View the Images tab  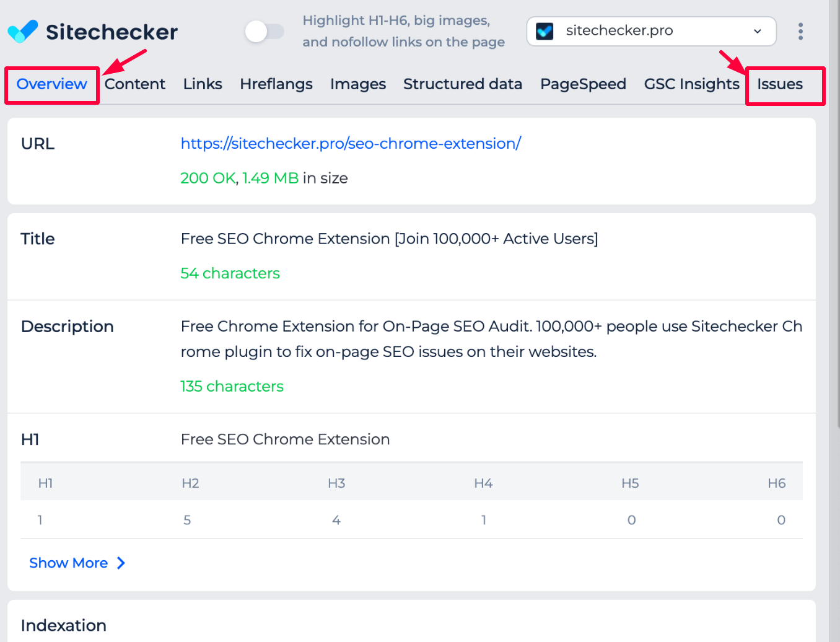(x=357, y=84)
